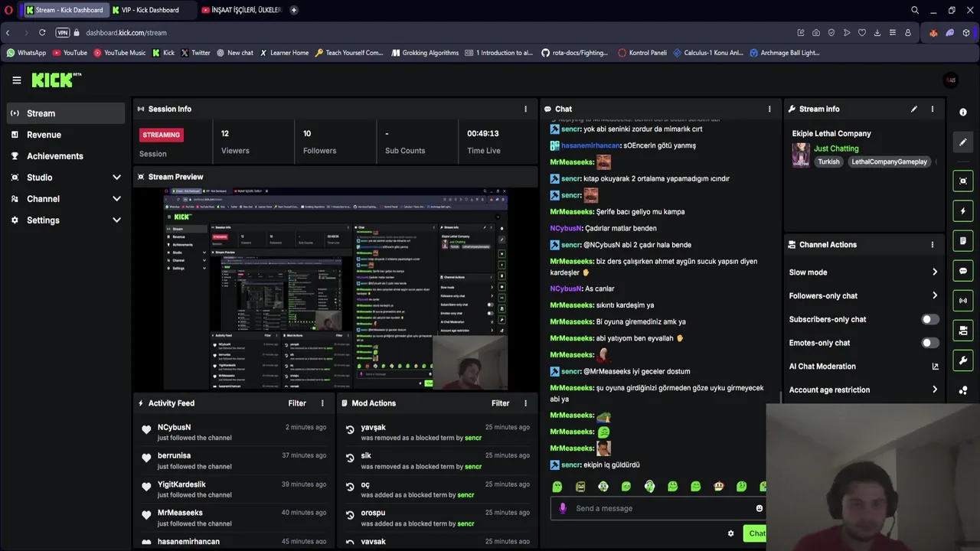Click the purple microphone icon in chat input

[563, 508]
